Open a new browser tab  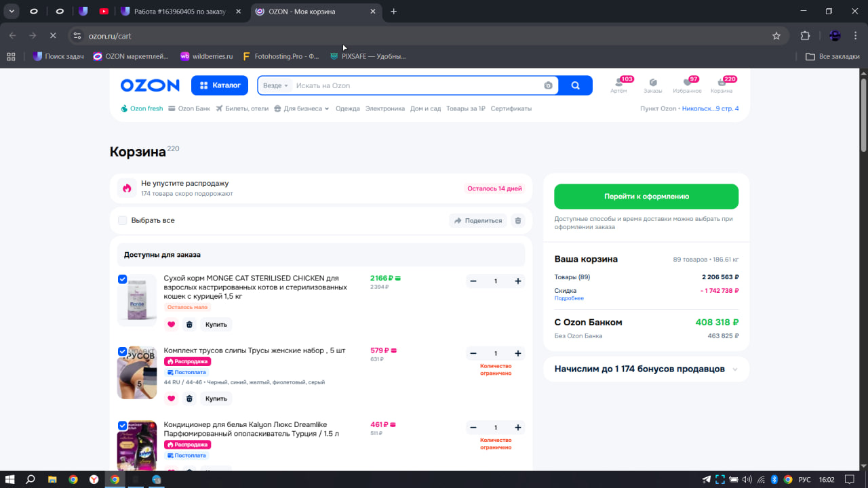coord(394,11)
